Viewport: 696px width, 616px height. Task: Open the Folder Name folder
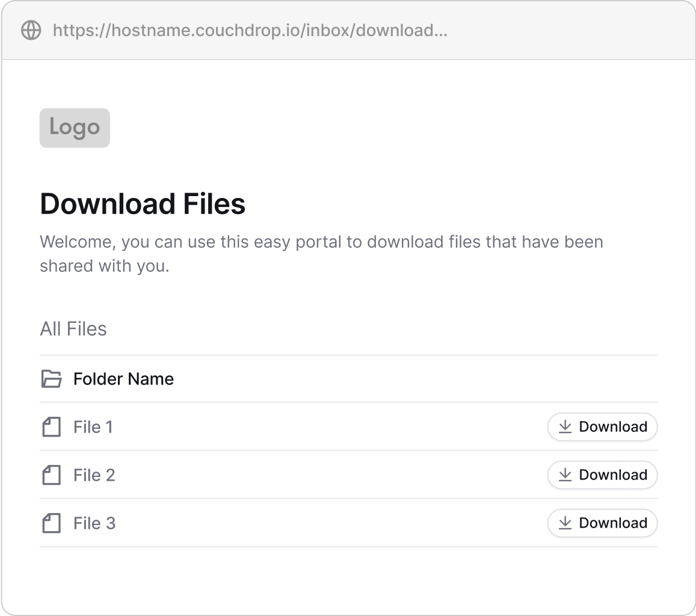point(123,379)
